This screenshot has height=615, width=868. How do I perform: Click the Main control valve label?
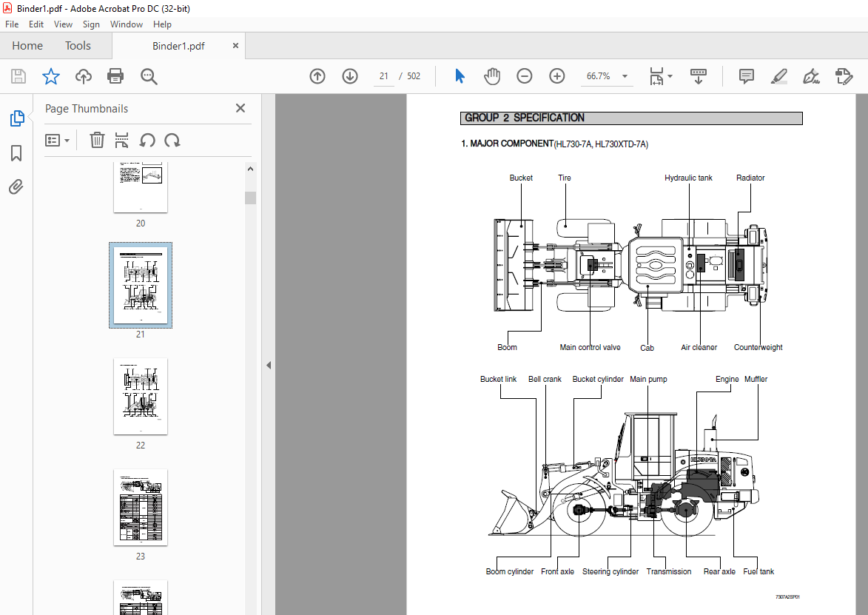click(x=590, y=347)
